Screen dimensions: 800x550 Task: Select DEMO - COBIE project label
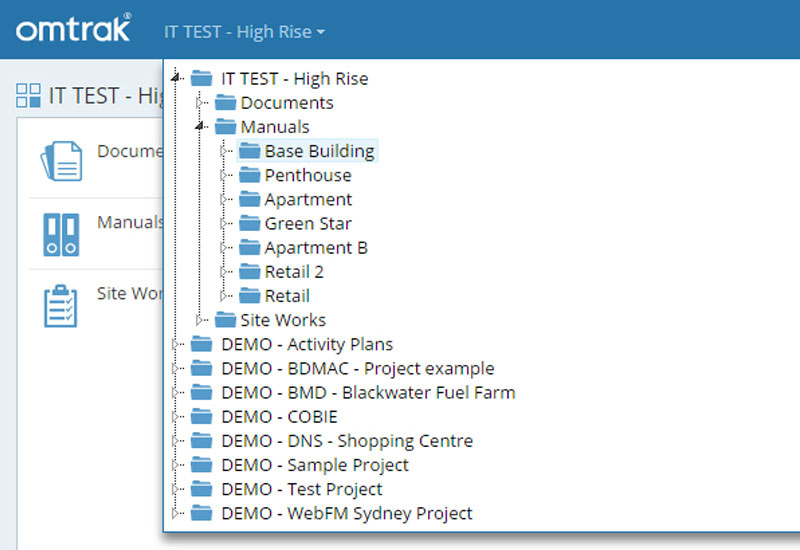pos(279,417)
